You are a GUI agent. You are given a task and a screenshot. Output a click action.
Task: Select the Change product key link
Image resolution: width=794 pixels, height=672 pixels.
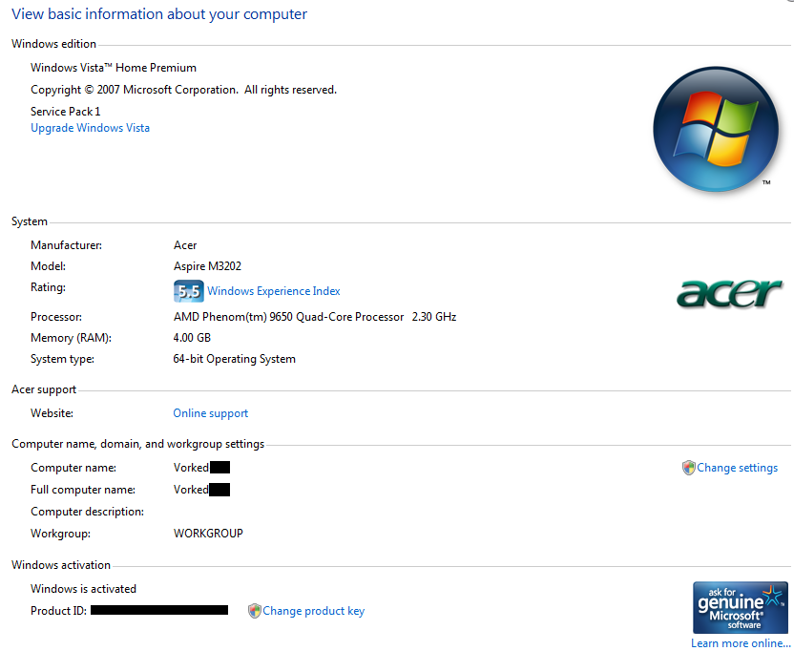tap(313, 611)
